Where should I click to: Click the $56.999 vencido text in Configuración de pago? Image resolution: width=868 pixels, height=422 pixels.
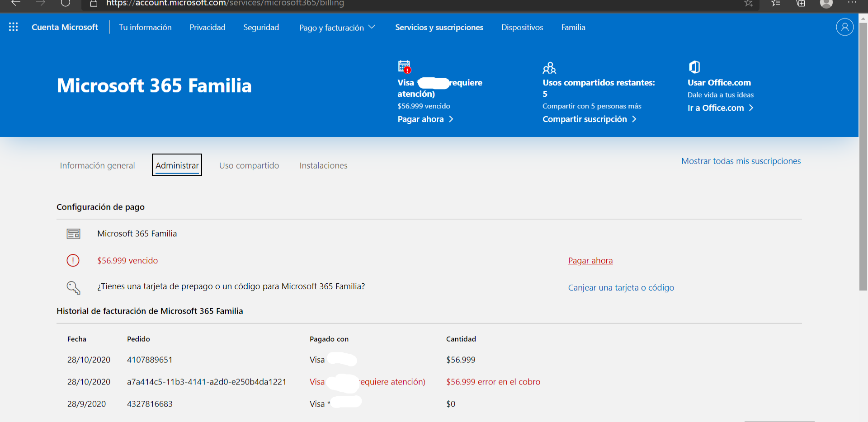click(127, 261)
